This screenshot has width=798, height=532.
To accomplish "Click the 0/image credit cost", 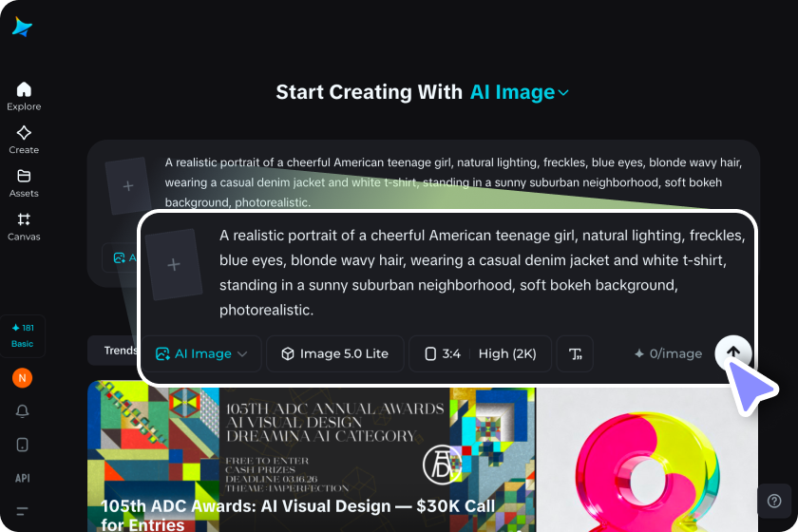I will pyautogui.click(x=668, y=353).
